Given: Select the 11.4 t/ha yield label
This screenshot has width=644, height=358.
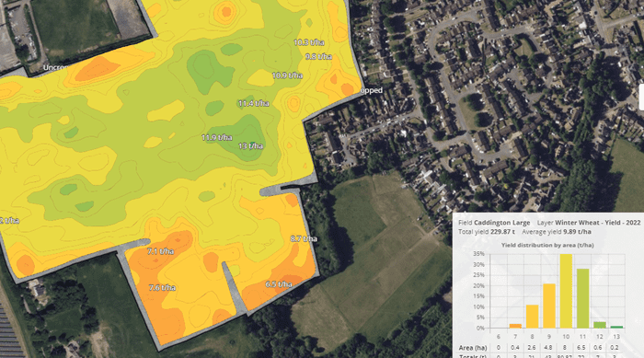Looking at the screenshot, I should click(253, 103).
